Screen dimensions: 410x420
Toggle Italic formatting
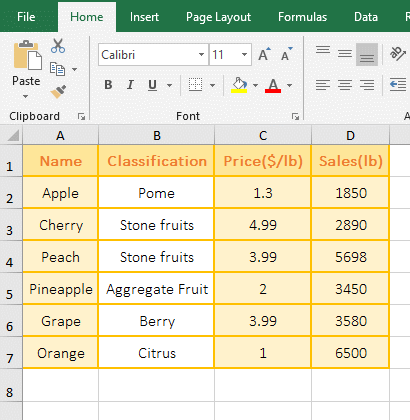click(130, 85)
